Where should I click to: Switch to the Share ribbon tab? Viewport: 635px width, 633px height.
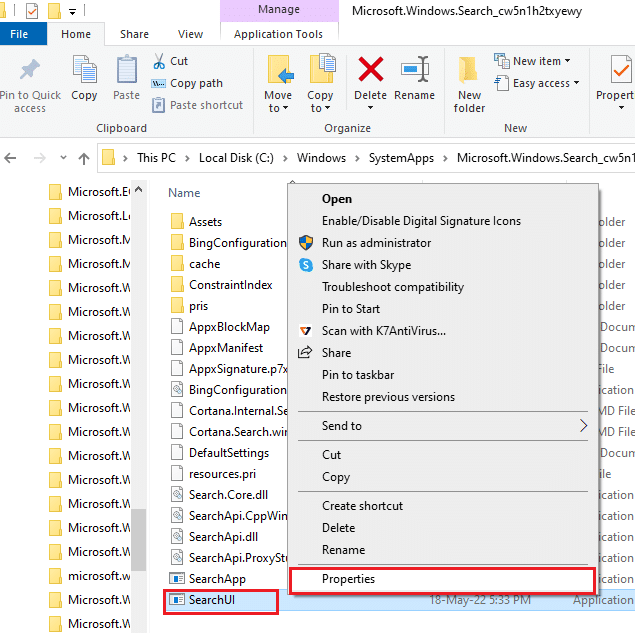pyautogui.click(x=134, y=34)
